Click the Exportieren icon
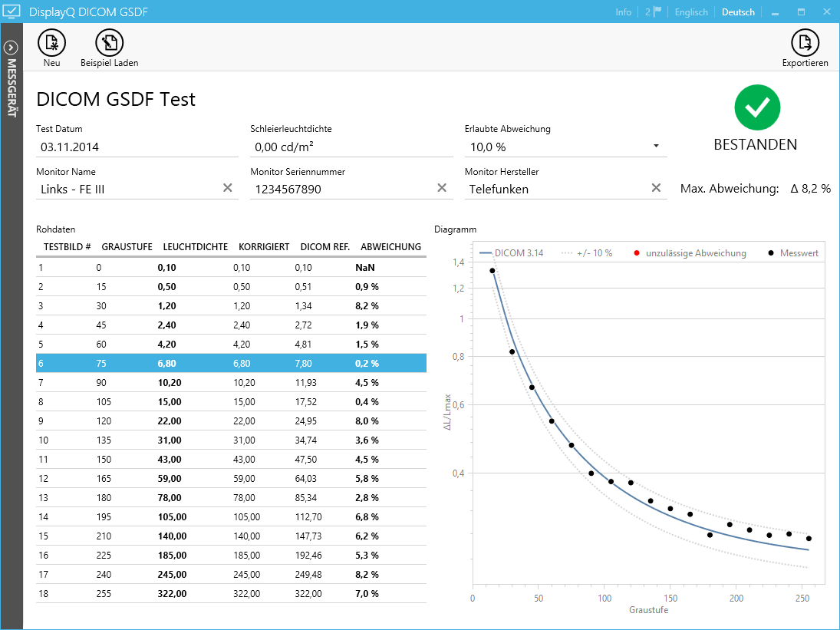The width and height of the screenshot is (840, 630). [805, 44]
